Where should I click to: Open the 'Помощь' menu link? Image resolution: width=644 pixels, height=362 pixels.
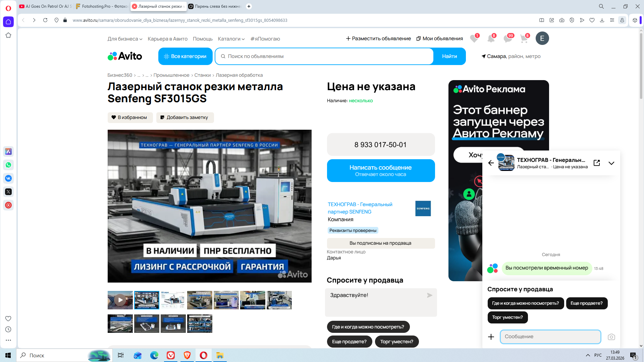[203, 39]
